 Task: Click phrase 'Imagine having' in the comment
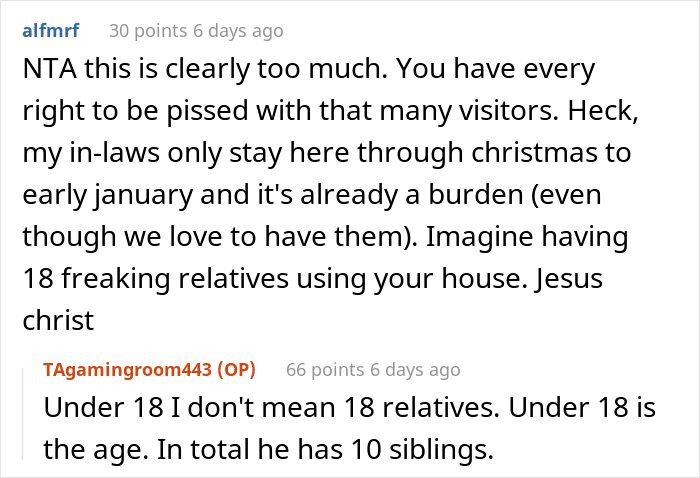coord(527,237)
